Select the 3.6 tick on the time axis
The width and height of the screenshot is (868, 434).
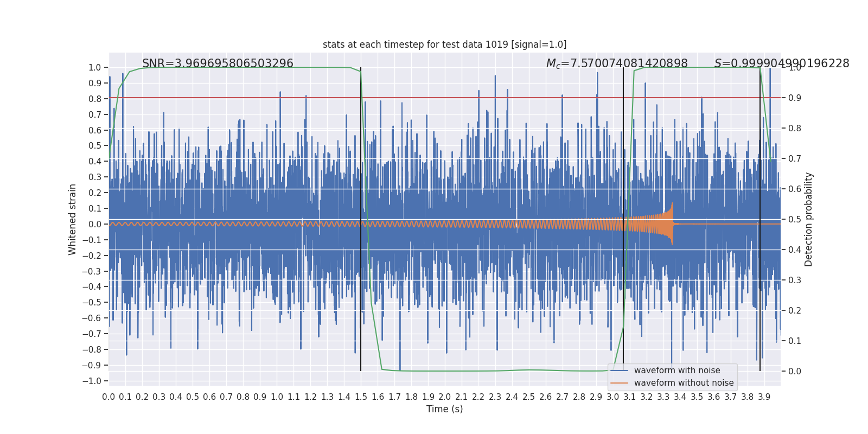pyautogui.click(x=714, y=397)
